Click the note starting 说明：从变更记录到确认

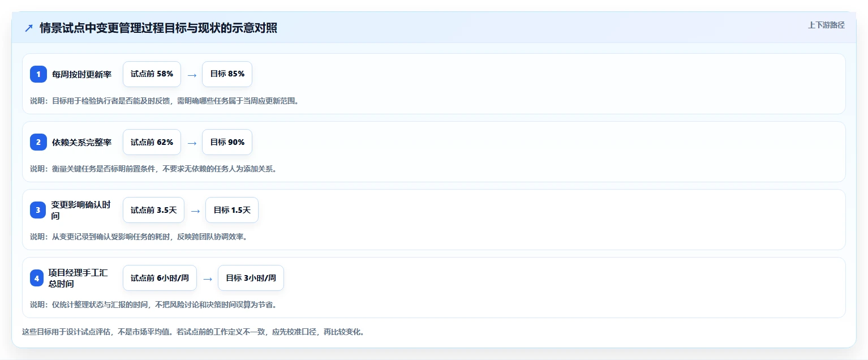click(139, 237)
